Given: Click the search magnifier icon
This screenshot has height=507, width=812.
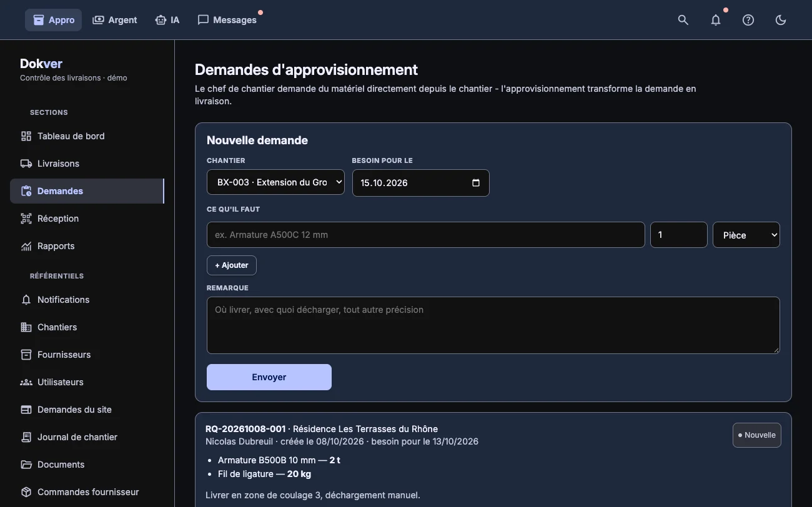Looking at the screenshot, I should pos(683,20).
